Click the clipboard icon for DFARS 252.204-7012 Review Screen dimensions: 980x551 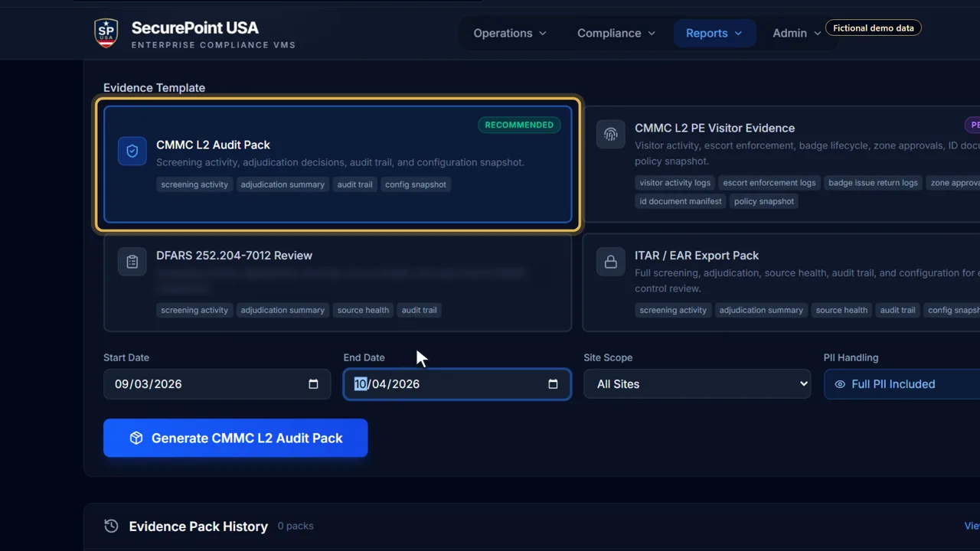tap(132, 262)
